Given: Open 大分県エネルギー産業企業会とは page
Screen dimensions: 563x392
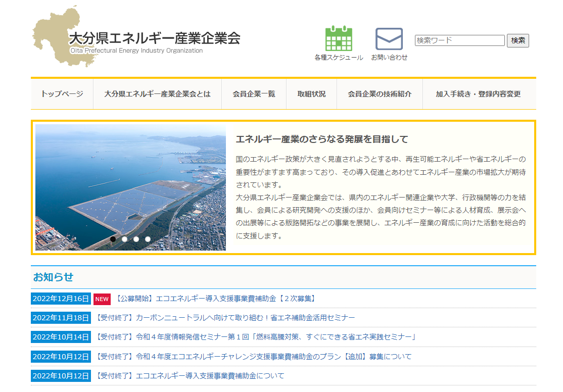Looking at the screenshot, I should point(157,93).
